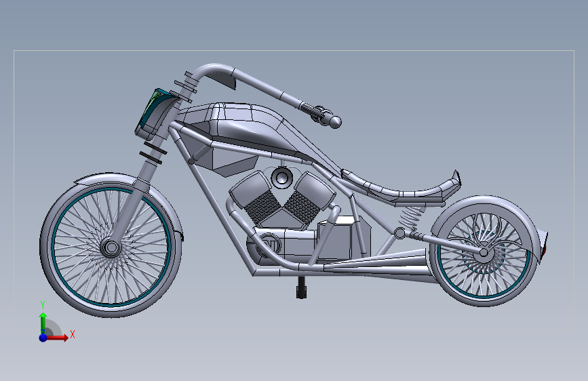Select the motorcycle's front wheel hub
This screenshot has width=588, height=381.
pos(111,248)
